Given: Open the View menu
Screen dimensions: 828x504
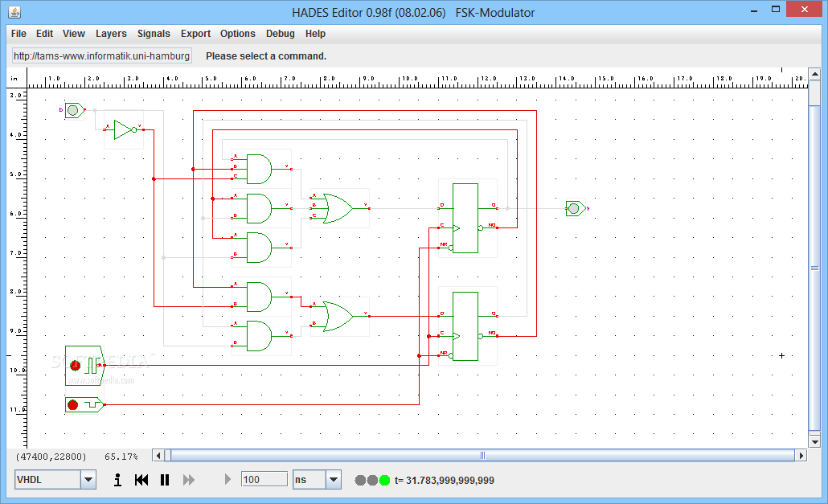Looking at the screenshot, I should [x=73, y=33].
